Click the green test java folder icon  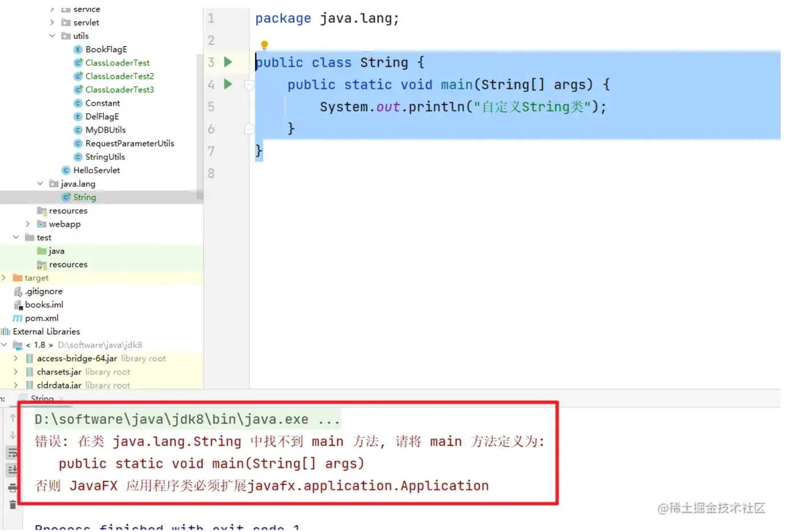(42, 251)
